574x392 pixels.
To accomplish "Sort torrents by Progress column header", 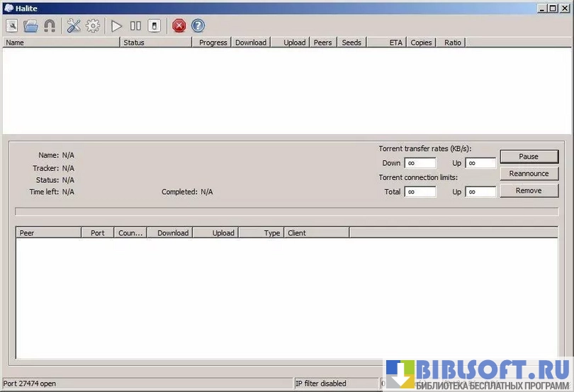I will 212,43.
